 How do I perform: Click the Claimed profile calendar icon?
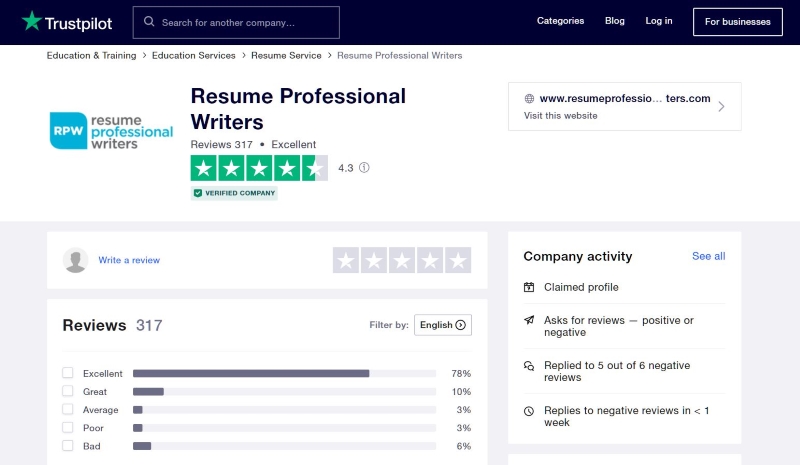coord(529,287)
